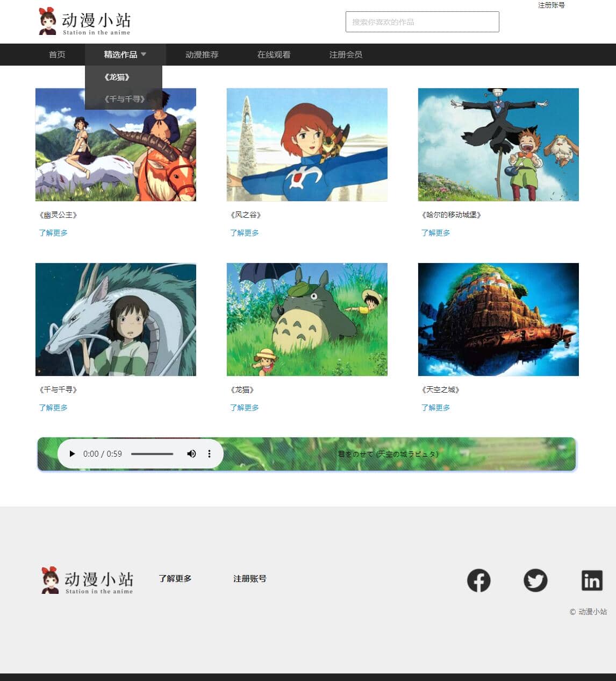This screenshot has width=616, height=681.
Task: Click 了解更多 under 《风之谷》
Action: pyautogui.click(x=245, y=233)
